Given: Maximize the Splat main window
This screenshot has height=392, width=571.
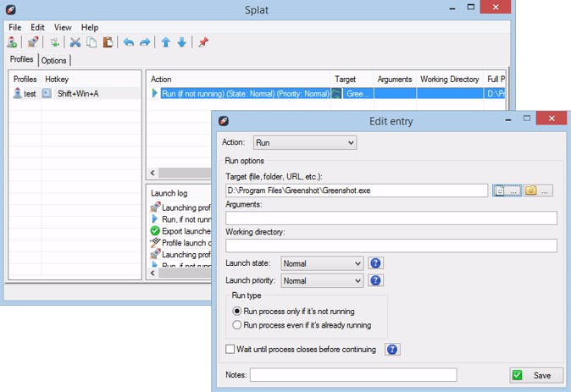Looking at the screenshot, I should 471,8.
